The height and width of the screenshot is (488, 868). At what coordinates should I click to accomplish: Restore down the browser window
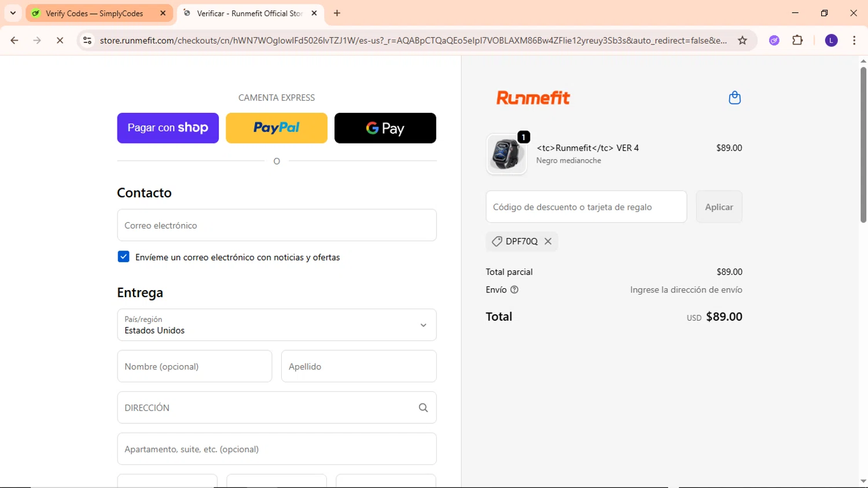pos(824,13)
